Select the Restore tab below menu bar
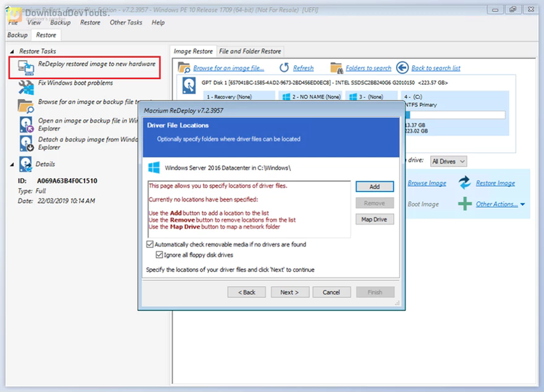This screenshot has height=392, width=544. pyautogui.click(x=46, y=35)
